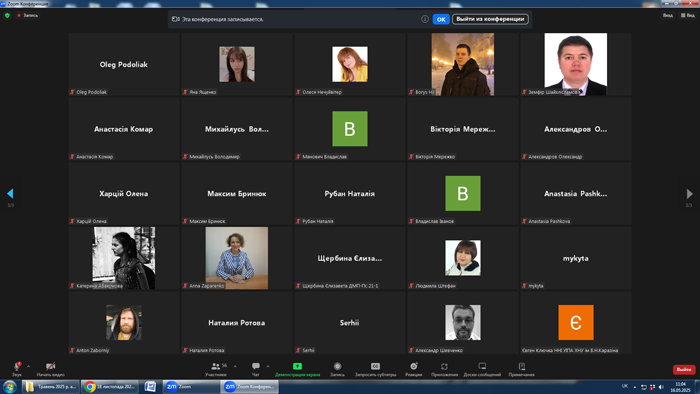Screen dimensions: 700x394
Task: Select Людмила Штефан's profile picture
Action: coord(463,258)
